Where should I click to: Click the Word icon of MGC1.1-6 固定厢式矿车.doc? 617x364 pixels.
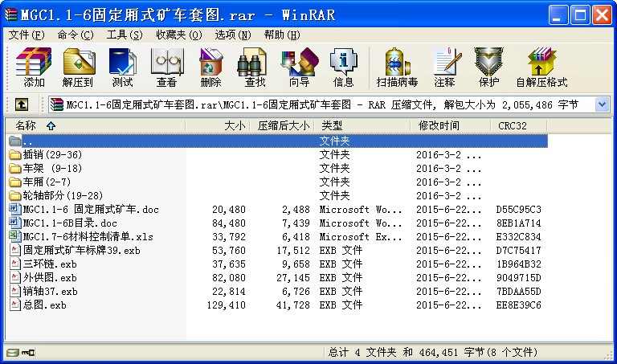(x=14, y=209)
